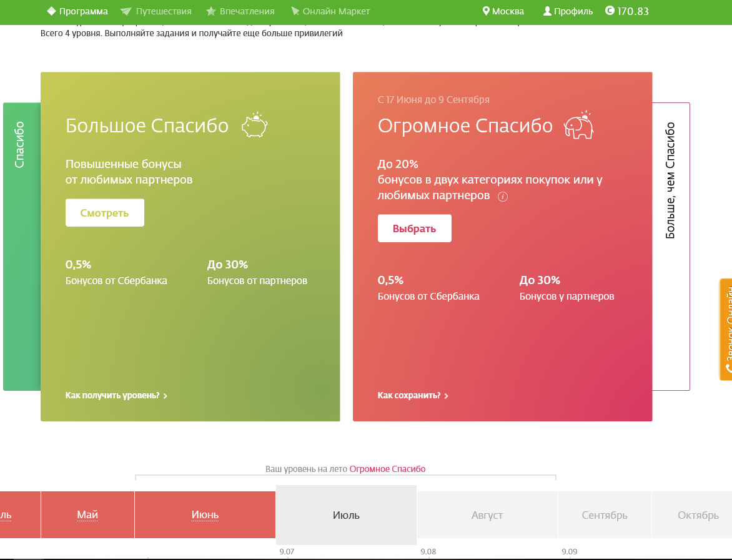
Task: Select the Июль month in timeline
Action: [346, 515]
